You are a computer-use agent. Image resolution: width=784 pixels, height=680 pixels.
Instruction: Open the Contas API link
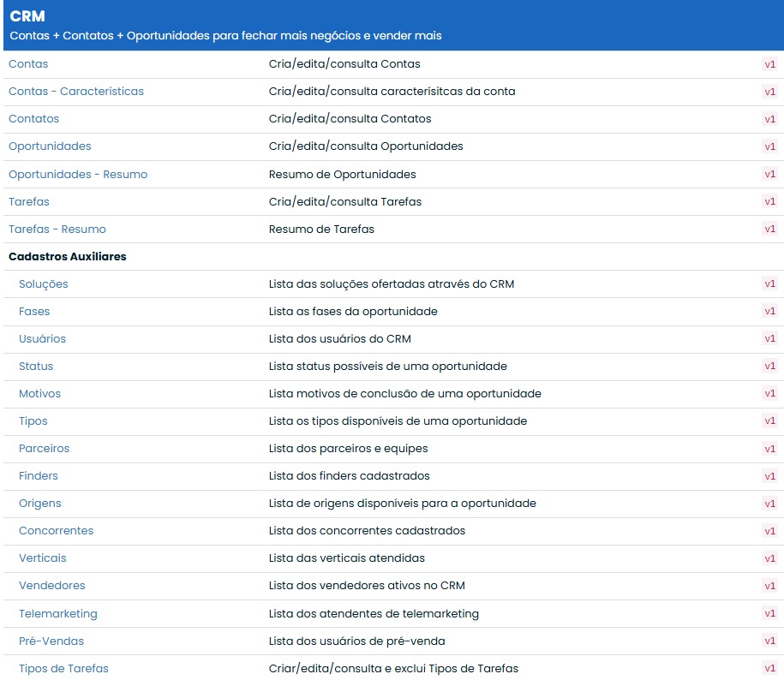[28, 64]
